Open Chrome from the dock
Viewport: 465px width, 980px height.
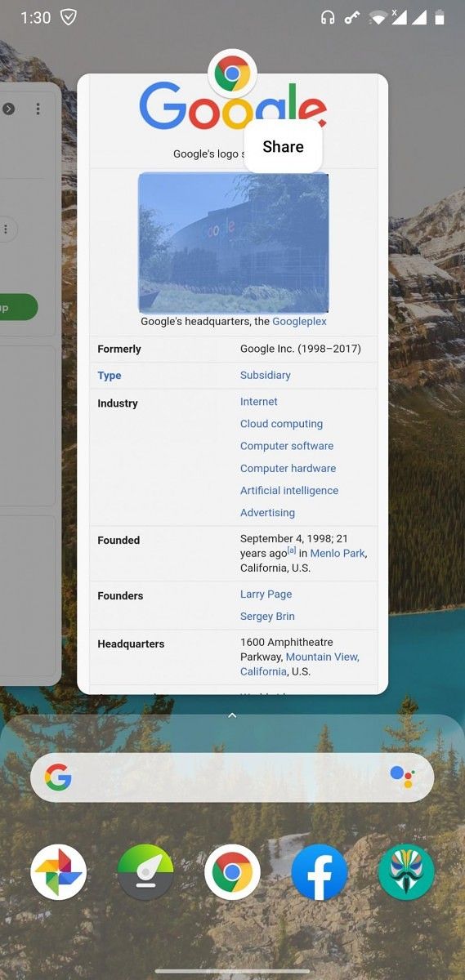click(x=232, y=872)
